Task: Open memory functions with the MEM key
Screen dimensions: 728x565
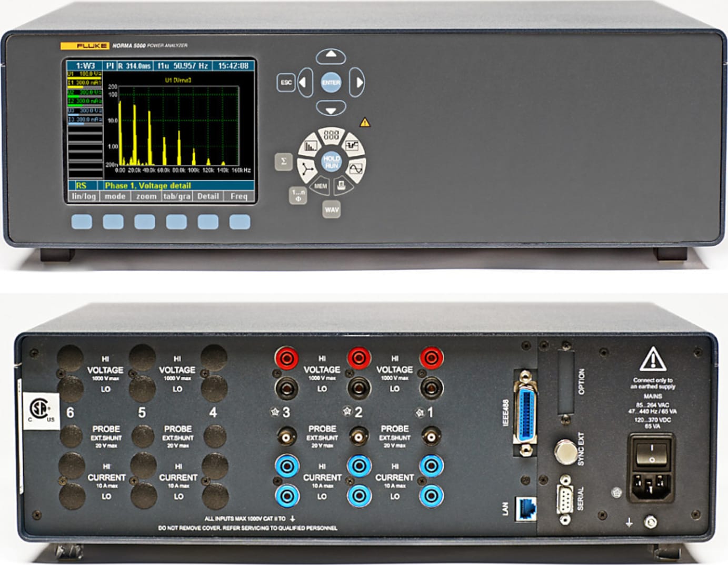Action: tap(321, 185)
